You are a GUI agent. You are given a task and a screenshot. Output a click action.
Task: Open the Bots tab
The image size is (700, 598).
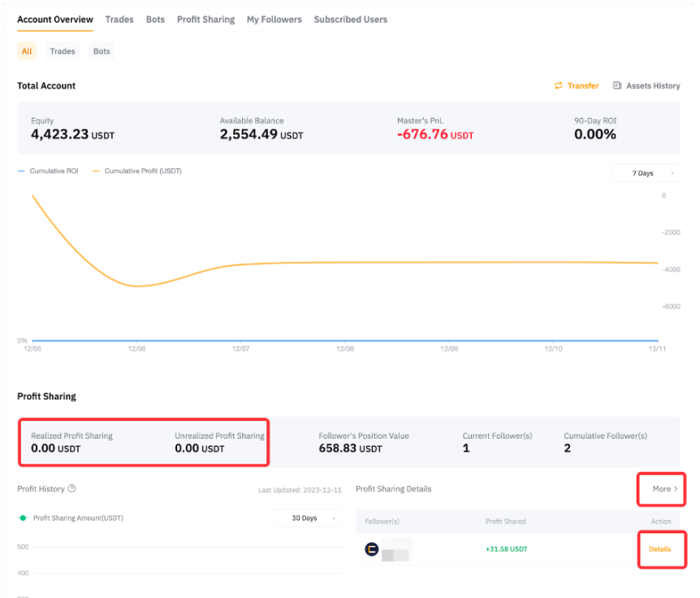pyautogui.click(x=155, y=19)
